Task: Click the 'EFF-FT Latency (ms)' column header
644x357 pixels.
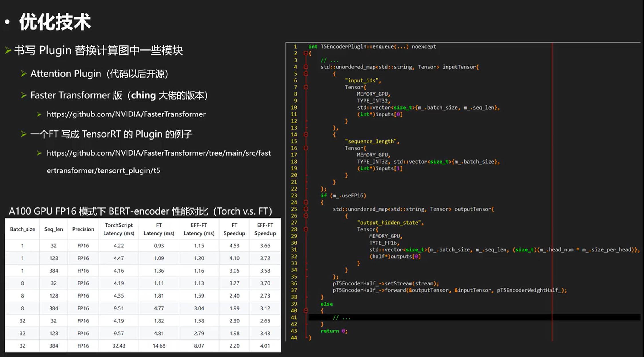Action: point(199,229)
